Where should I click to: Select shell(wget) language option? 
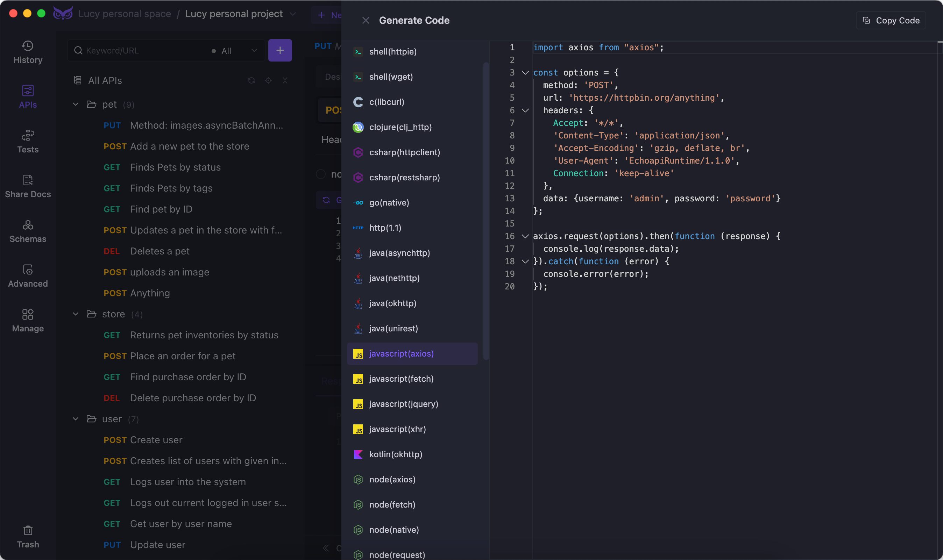point(412,77)
